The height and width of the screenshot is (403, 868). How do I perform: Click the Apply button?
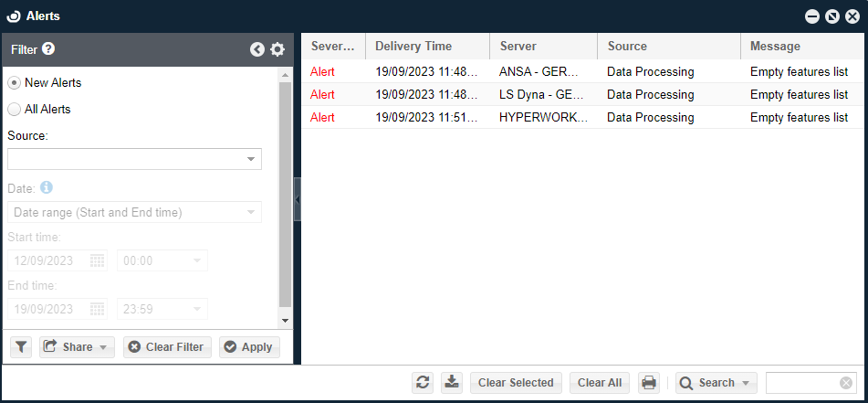click(249, 347)
